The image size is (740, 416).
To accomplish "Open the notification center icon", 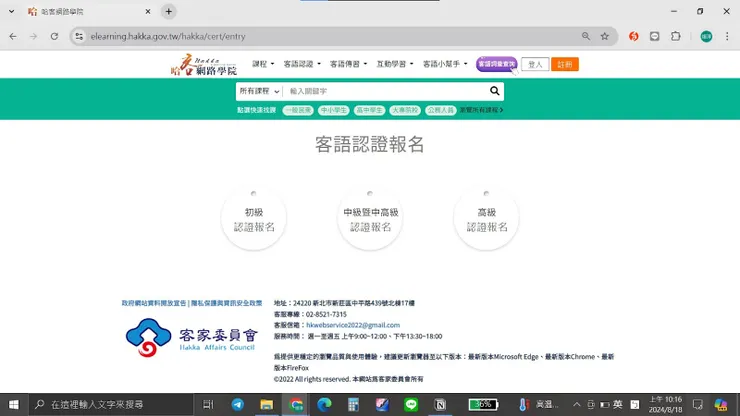I will [x=698, y=405].
